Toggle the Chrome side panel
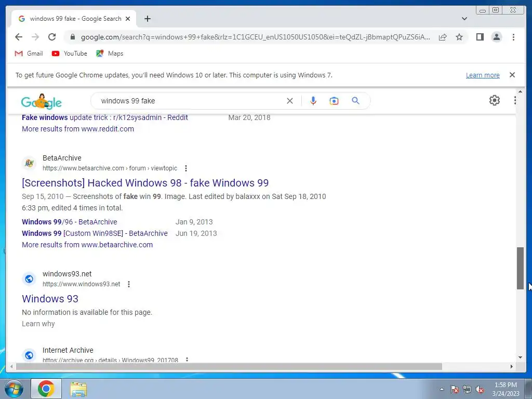Viewport: 532px width, 399px height. pos(480,37)
